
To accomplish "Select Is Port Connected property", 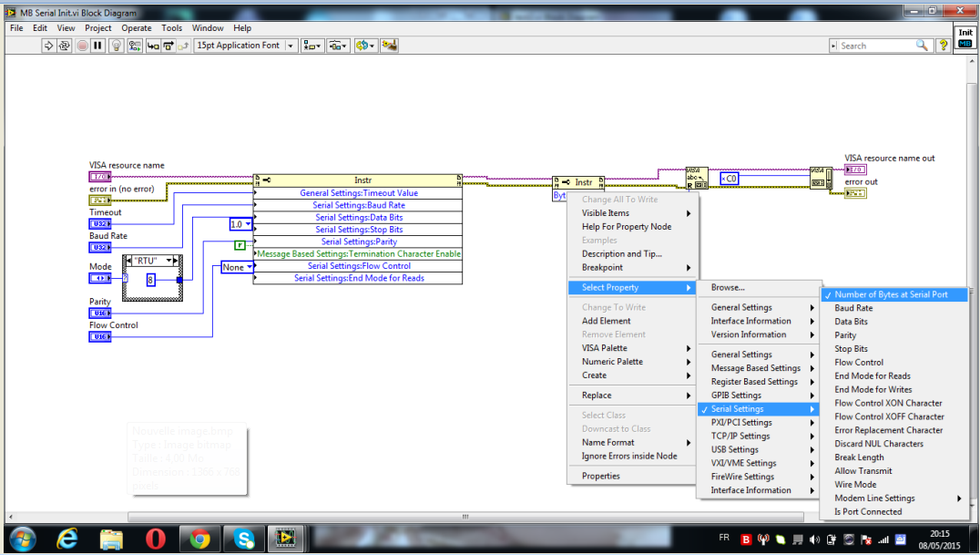I will [x=894, y=511].
